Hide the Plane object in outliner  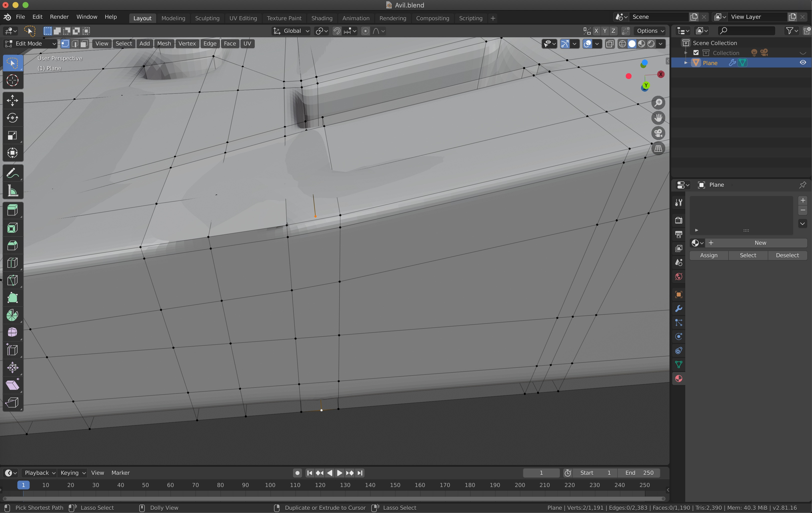point(803,62)
